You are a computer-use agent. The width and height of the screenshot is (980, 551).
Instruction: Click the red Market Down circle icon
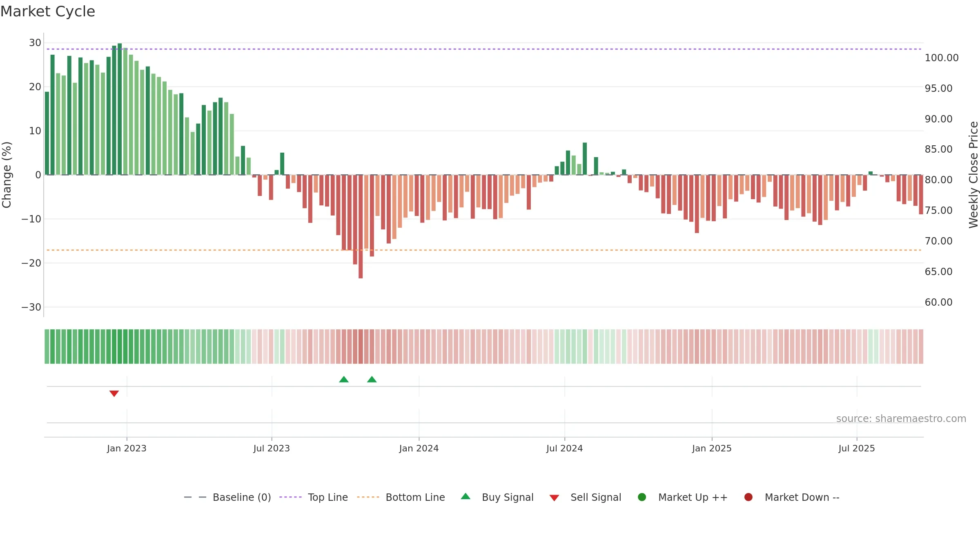coord(748,497)
